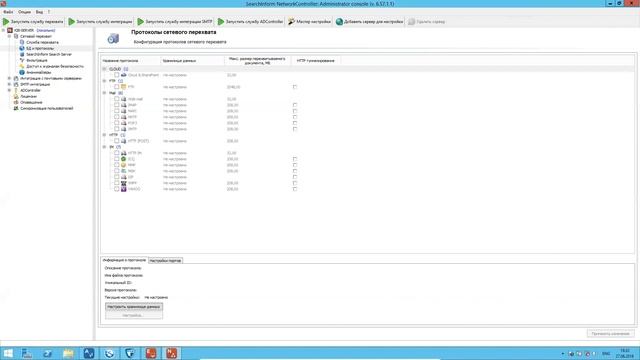Click the ICQ protocol green icon
This screenshot has height=360, width=640.
click(x=123, y=159)
